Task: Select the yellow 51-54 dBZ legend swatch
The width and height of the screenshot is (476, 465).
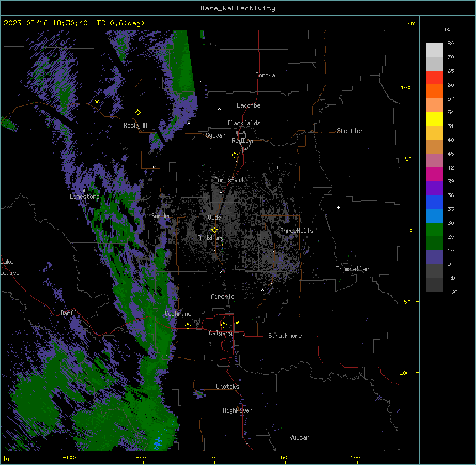Action: [x=434, y=119]
